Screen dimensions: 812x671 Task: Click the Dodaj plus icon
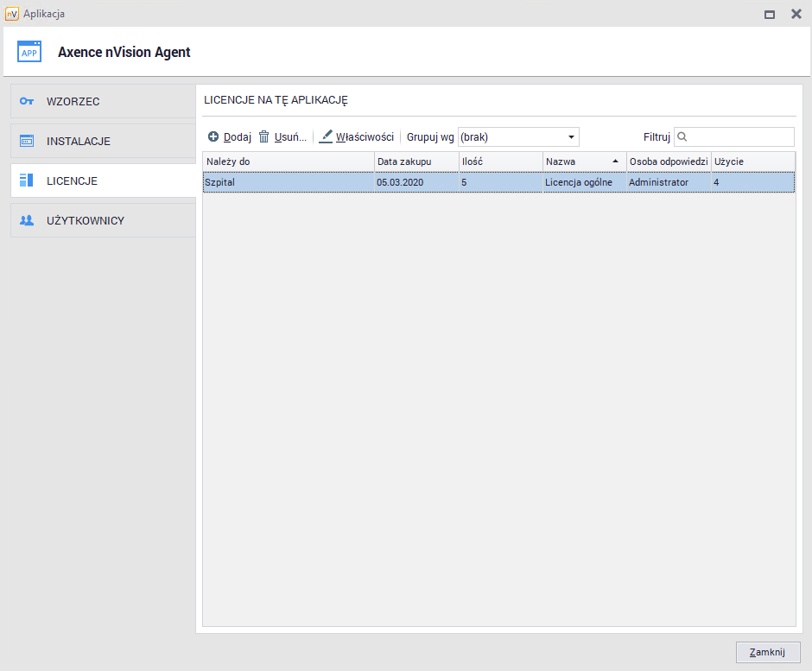click(213, 137)
